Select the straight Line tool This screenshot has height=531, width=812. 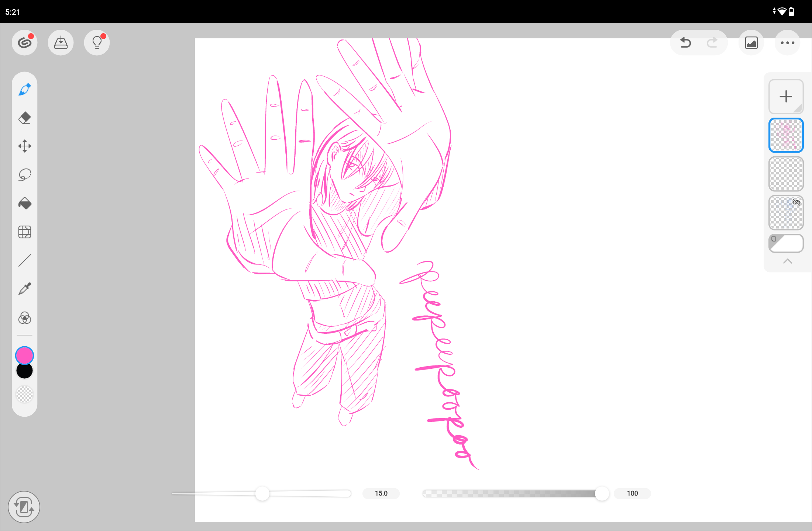pos(24,260)
